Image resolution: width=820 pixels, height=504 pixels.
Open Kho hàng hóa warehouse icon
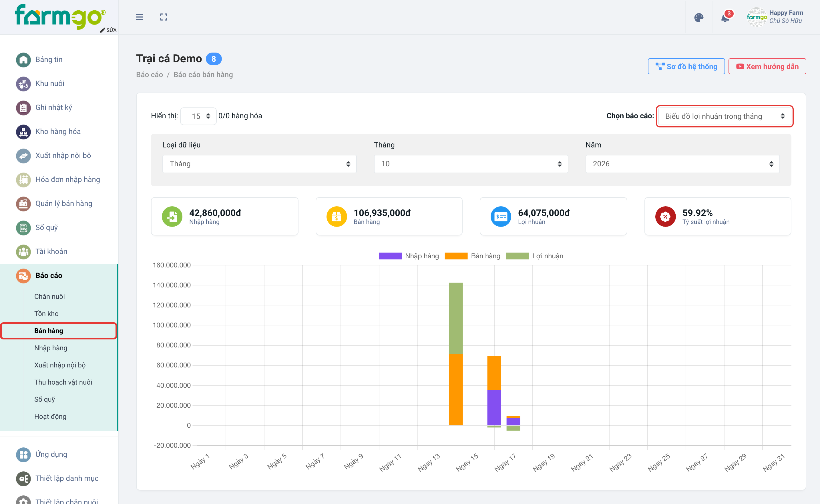click(23, 132)
